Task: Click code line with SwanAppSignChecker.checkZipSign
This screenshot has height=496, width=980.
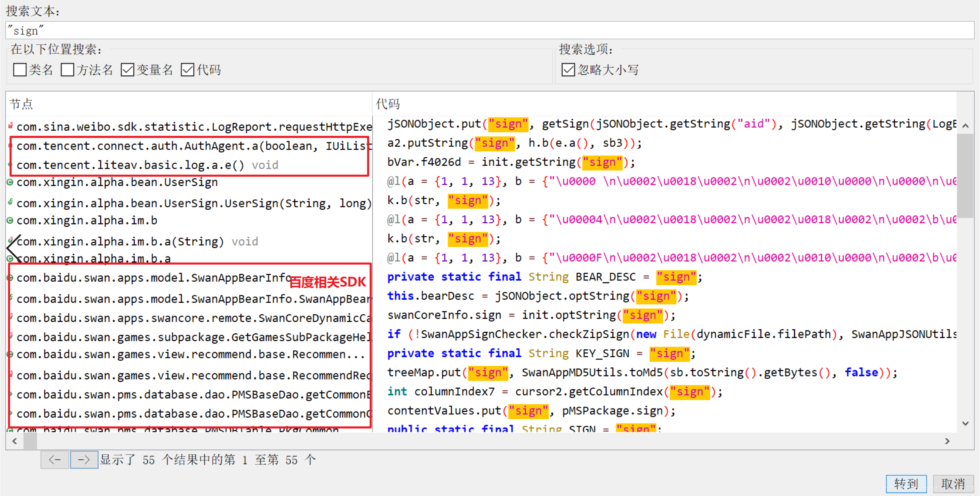Action: pyautogui.click(x=672, y=335)
